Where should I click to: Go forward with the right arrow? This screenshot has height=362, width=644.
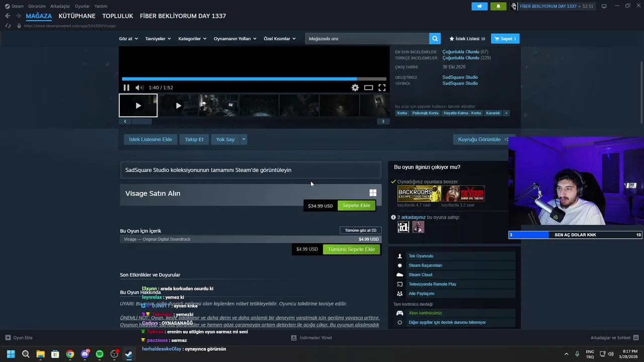click(18, 16)
